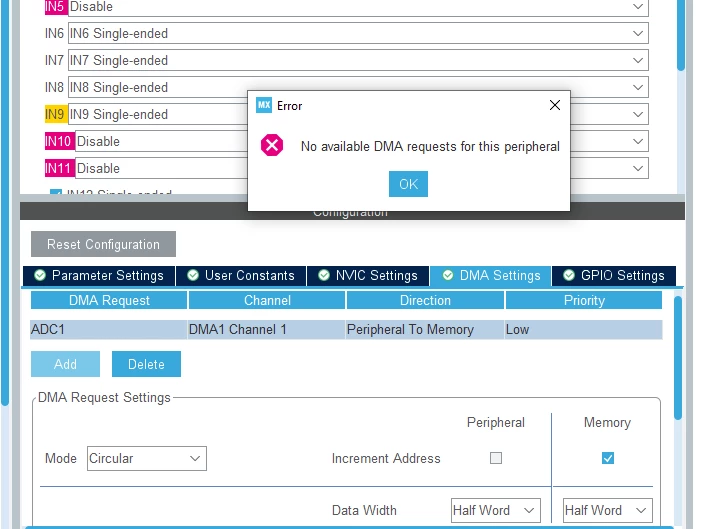The image size is (707, 529).
Task: Expand IN8 Single-ended dropdown arrow
Action: [x=638, y=87]
